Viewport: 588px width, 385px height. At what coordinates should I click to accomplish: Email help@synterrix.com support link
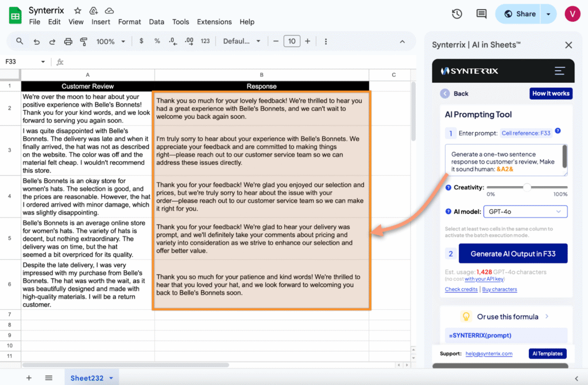489,353
